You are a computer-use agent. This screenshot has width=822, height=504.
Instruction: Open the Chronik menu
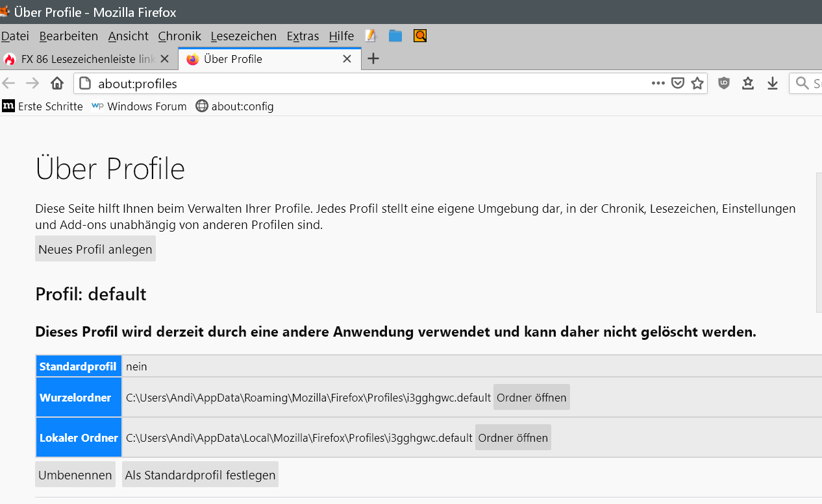click(x=179, y=36)
